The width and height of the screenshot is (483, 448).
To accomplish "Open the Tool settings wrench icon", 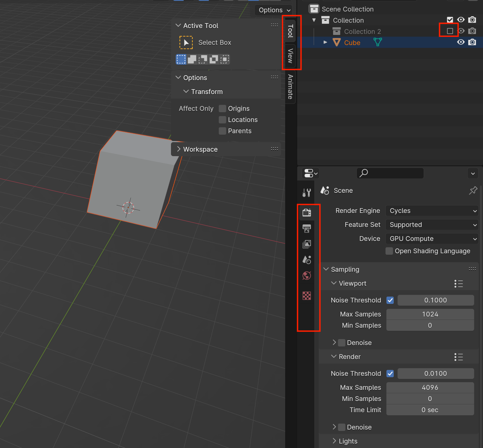I will click(307, 193).
